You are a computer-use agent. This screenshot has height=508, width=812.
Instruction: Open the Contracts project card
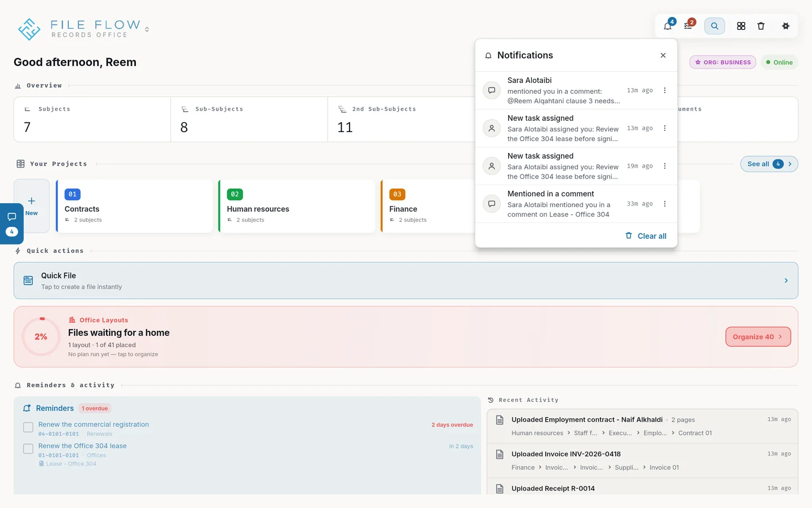pos(134,206)
